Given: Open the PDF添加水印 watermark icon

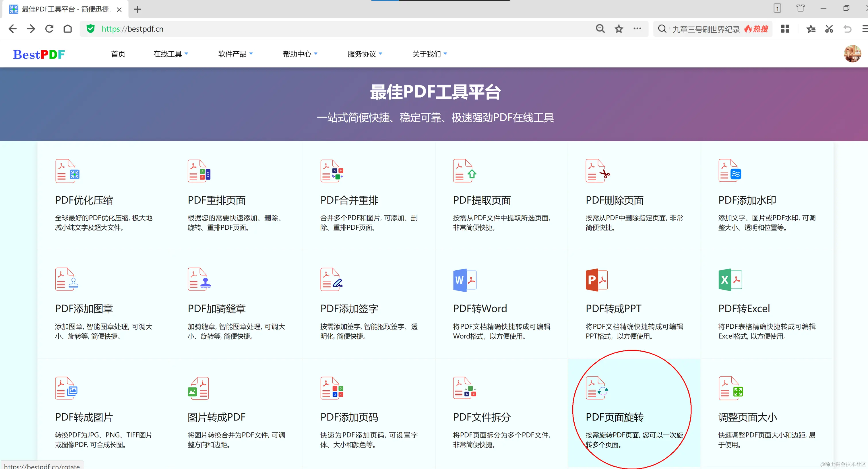Looking at the screenshot, I should [730, 171].
